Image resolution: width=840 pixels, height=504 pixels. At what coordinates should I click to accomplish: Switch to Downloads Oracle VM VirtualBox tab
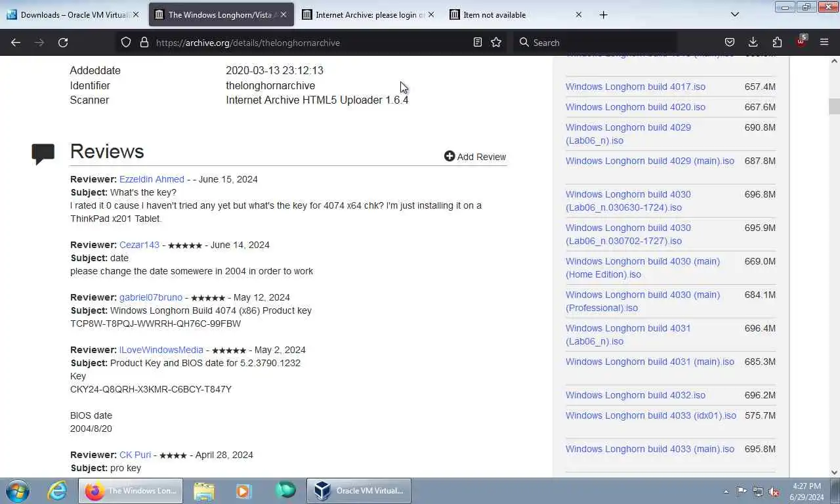pos(73,14)
